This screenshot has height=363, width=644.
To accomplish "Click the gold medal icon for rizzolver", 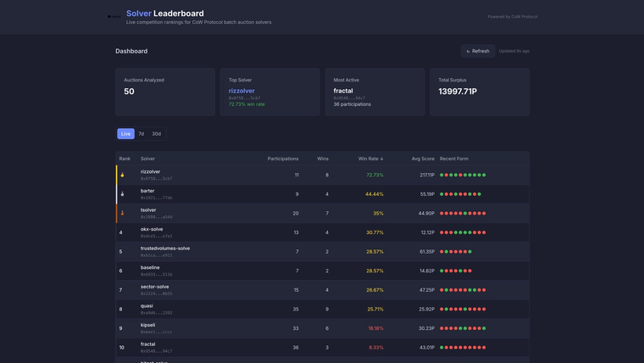I will (x=122, y=175).
